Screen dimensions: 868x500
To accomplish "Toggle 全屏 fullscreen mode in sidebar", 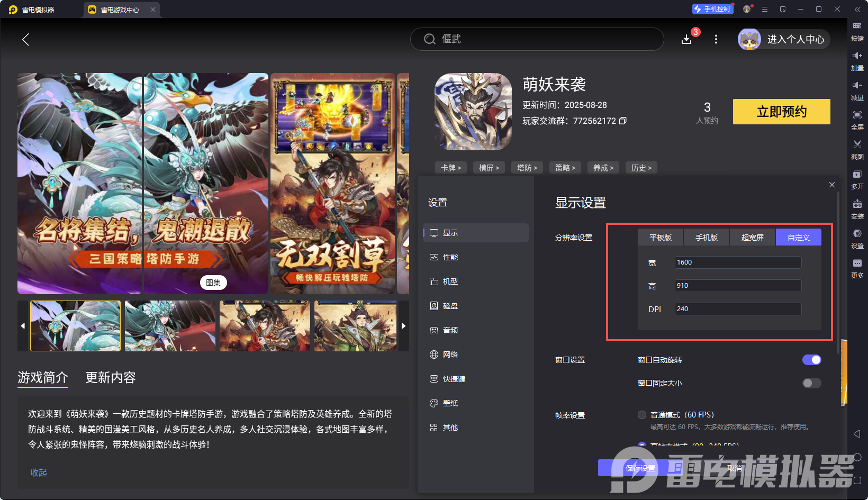I will click(857, 120).
